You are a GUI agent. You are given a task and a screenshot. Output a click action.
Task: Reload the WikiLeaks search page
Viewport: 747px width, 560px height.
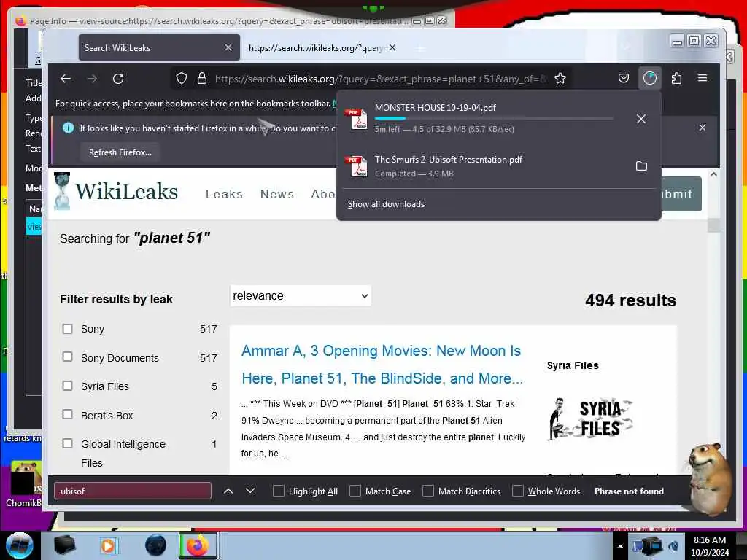[118, 79]
